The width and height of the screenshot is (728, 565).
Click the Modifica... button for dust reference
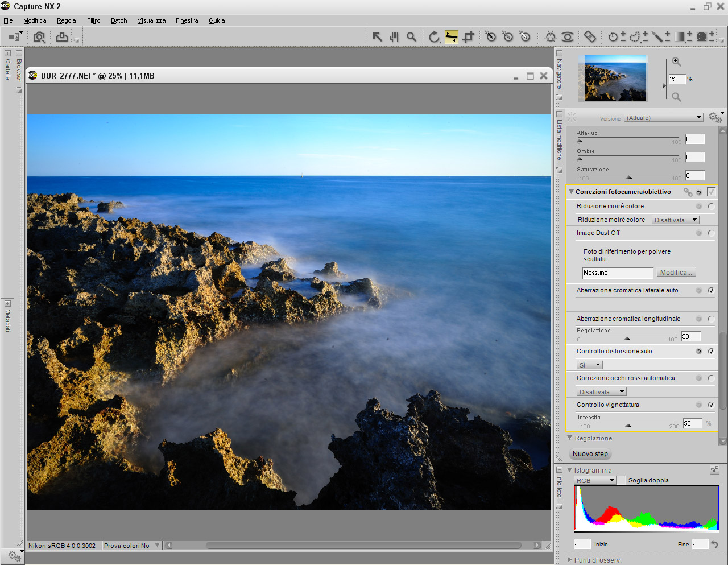pos(676,273)
